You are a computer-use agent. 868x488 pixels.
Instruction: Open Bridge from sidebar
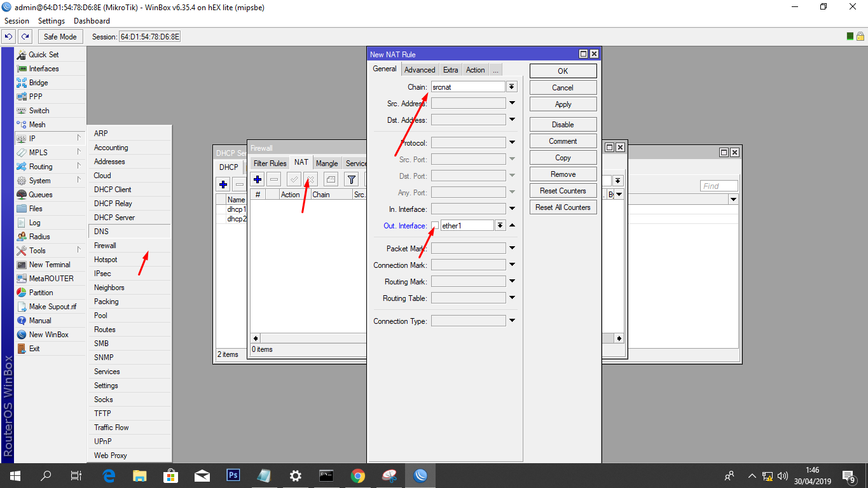[x=50, y=83]
